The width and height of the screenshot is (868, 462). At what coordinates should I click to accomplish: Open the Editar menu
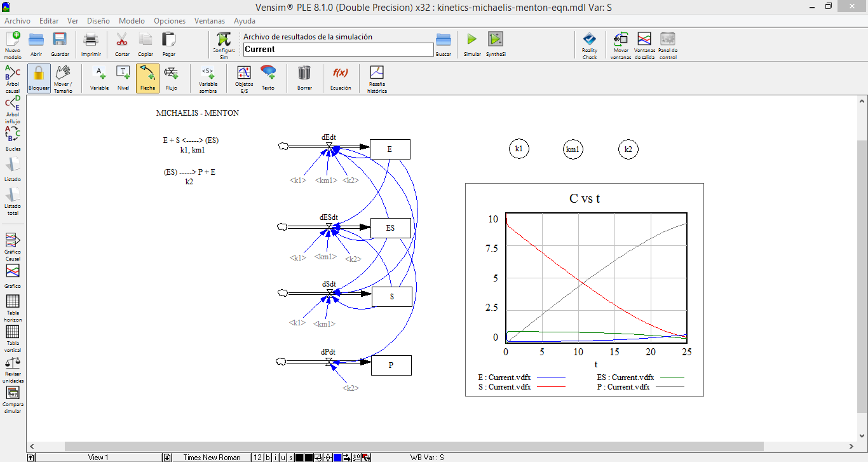49,21
